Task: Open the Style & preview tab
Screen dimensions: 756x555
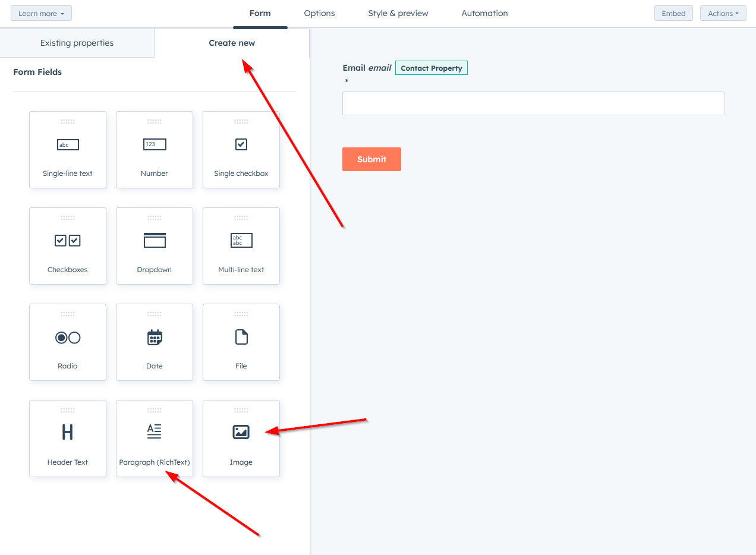Action: point(398,12)
